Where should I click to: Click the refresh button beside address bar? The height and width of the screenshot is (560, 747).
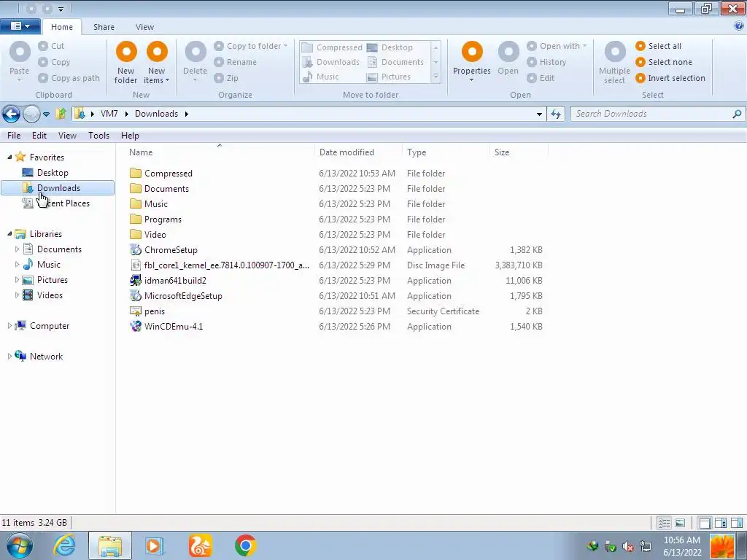click(556, 114)
